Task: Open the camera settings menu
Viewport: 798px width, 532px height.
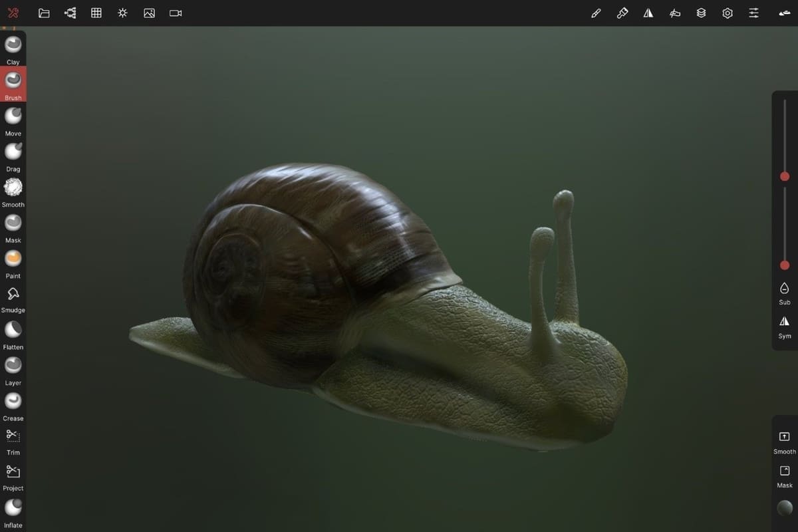Action: (176, 13)
